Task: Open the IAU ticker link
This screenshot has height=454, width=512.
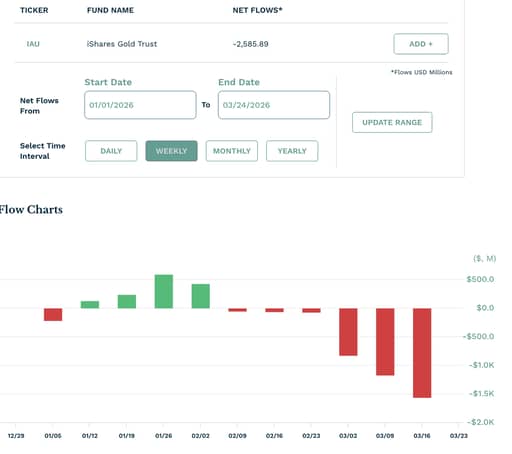Action: [33, 44]
